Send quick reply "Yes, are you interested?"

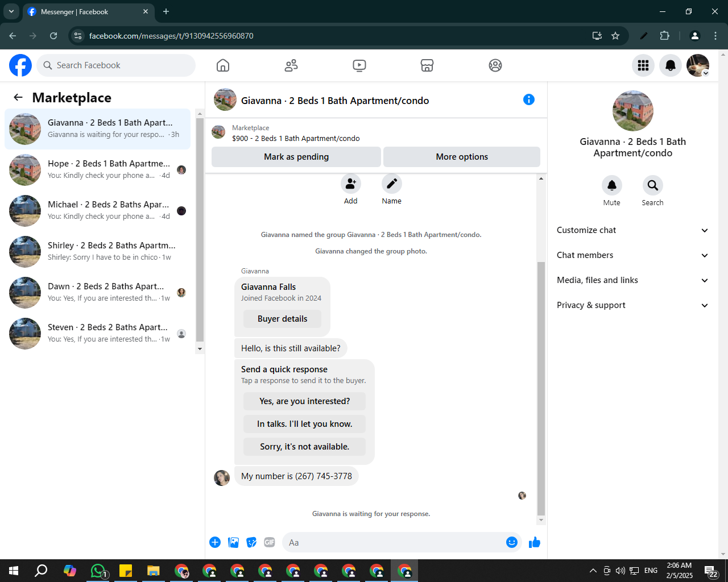(x=305, y=401)
